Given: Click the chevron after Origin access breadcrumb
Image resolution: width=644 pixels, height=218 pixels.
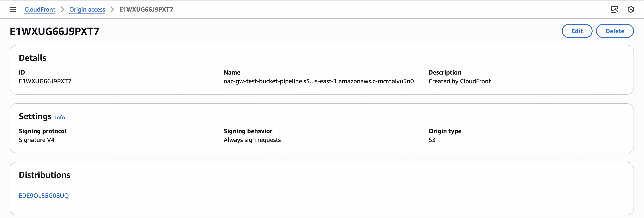Looking at the screenshot, I should click(x=112, y=10).
